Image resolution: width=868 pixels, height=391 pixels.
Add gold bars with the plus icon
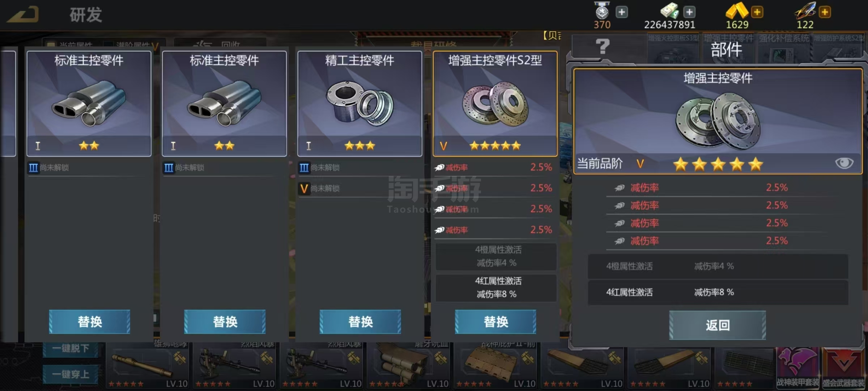pos(757,12)
